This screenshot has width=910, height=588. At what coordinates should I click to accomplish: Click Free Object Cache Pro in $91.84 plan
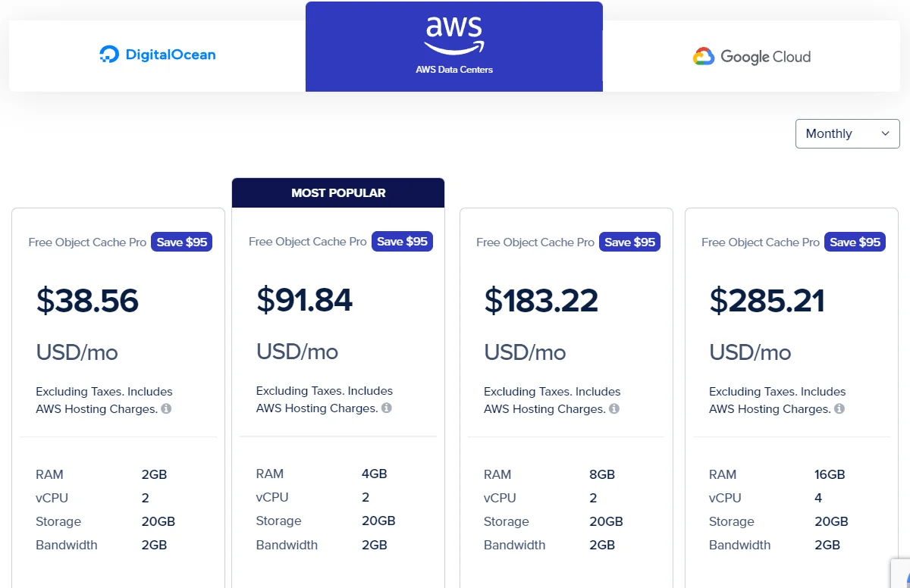pyautogui.click(x=308, y=242)
